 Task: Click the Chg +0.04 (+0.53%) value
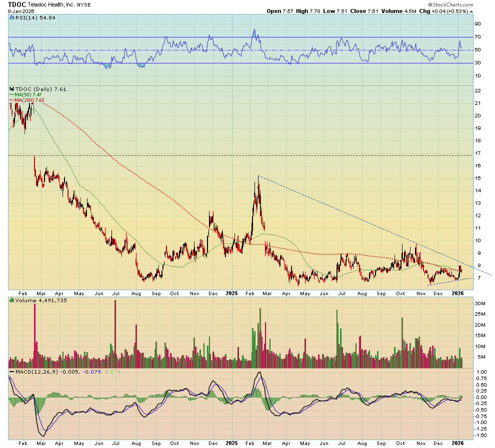[x=443, y=11]
